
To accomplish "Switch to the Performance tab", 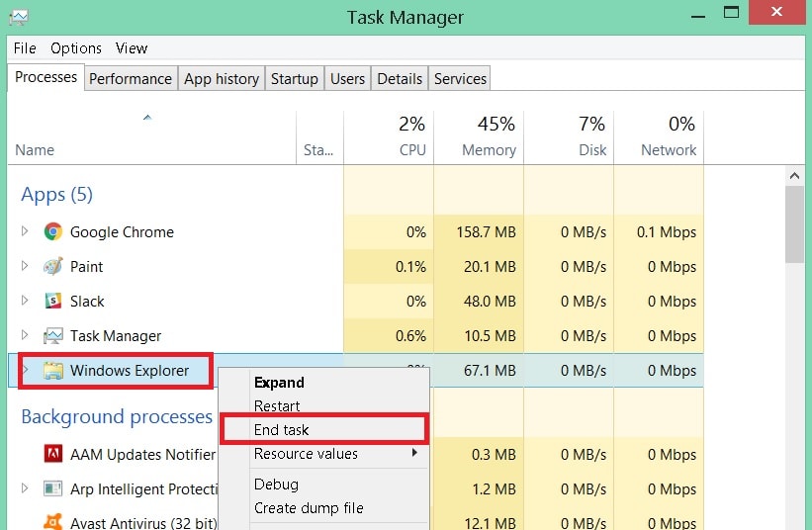I will click(x=131, y=79).
